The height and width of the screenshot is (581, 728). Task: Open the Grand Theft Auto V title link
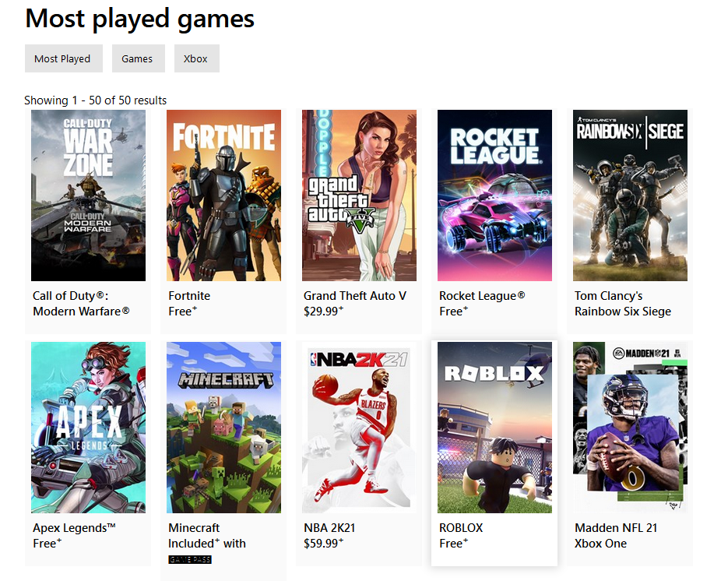pos(355,296)
